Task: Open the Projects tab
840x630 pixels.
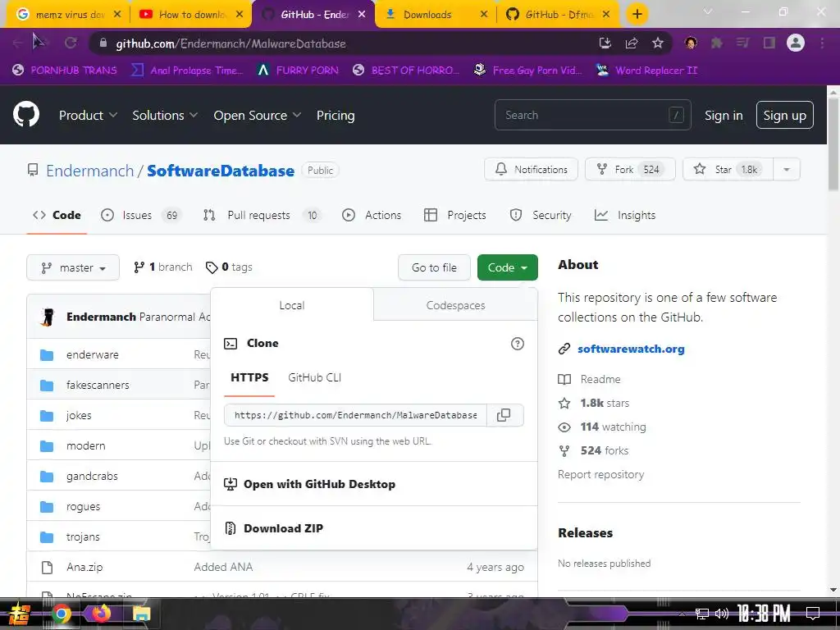Action: (454, 216)
